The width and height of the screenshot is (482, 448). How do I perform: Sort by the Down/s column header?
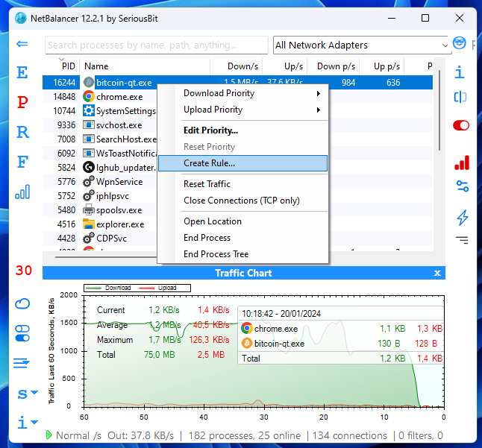click(236, 66)
